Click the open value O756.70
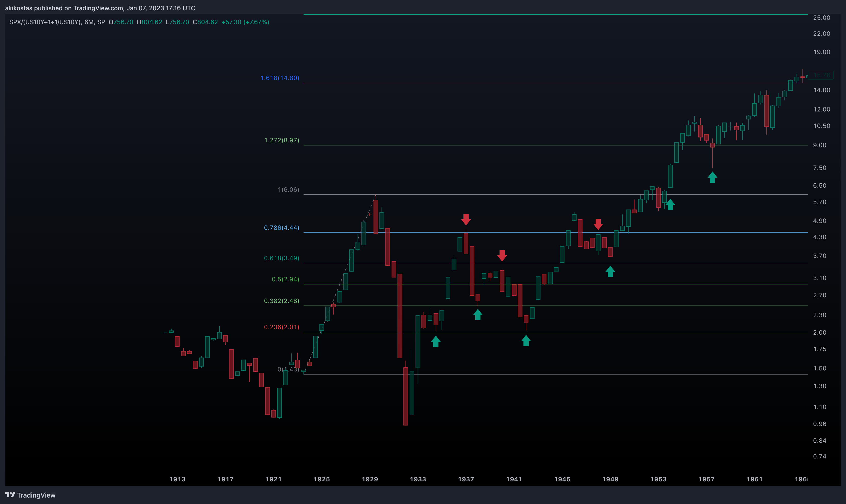 pyautogui.click(x=121, y=22)
